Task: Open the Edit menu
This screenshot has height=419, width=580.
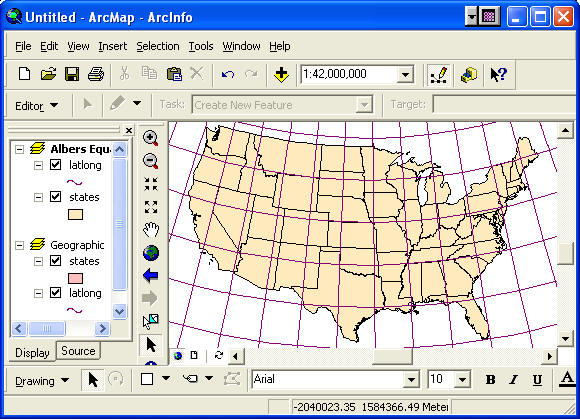Action: tap(49, 46)
